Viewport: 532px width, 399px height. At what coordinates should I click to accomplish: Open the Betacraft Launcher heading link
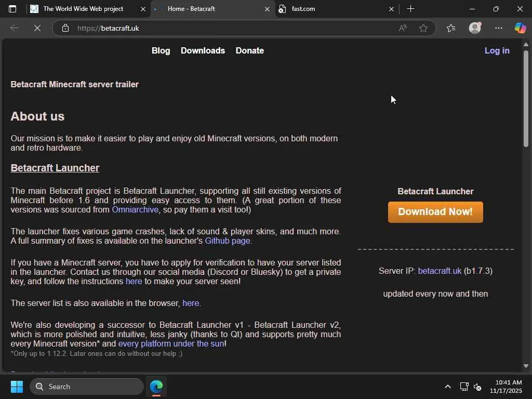pos(55,168)
